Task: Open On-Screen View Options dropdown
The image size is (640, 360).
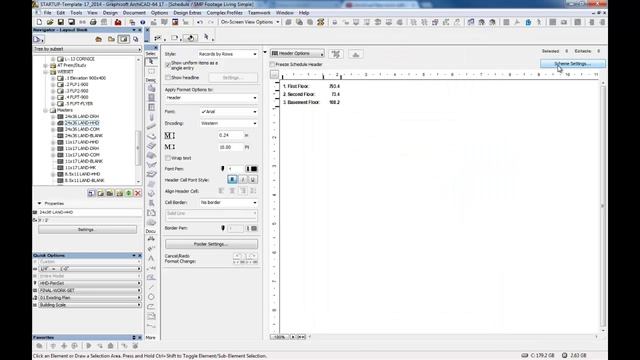Action: click(x=249, y=22)
